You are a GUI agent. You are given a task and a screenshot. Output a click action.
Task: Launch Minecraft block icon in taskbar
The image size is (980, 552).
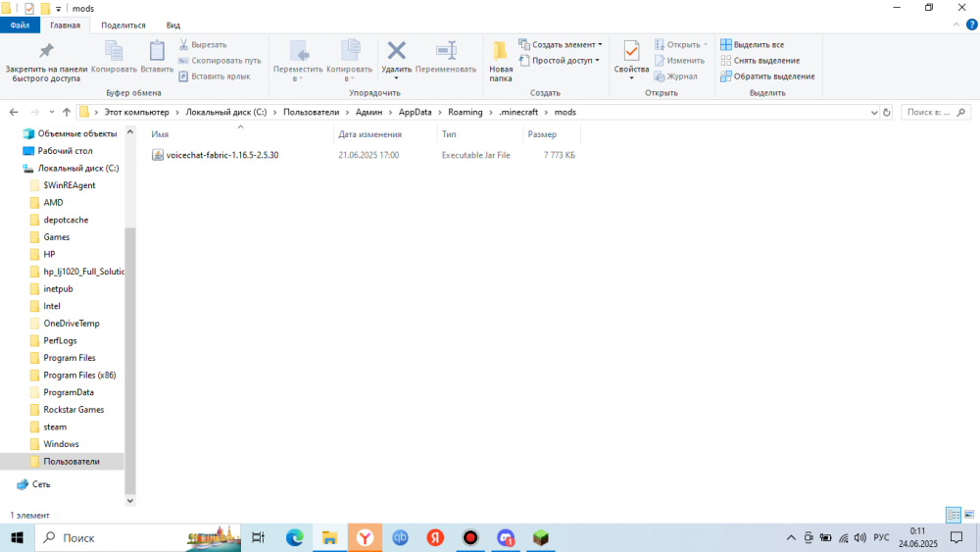click(x=541, y=537)
